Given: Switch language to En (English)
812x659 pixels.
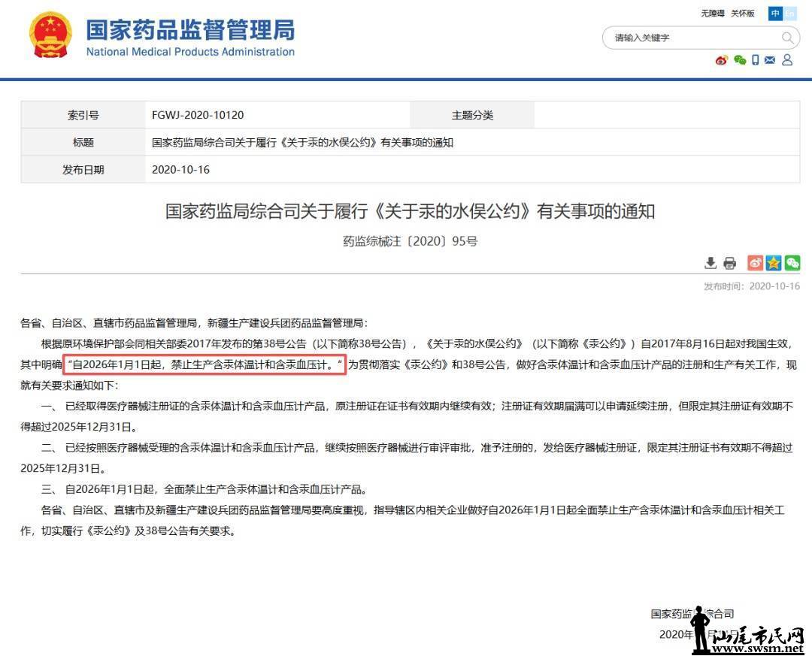Looking at the screenshot, I should tap(789, 14).
